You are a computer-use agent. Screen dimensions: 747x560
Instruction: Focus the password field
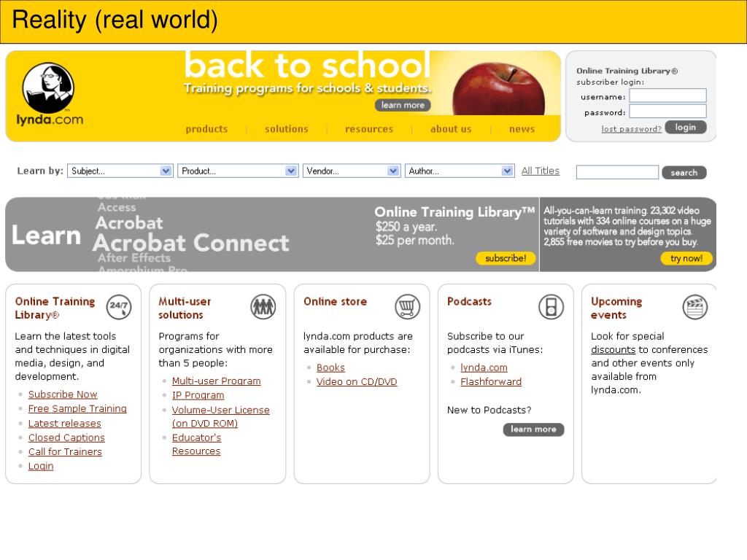coord(668,112)
